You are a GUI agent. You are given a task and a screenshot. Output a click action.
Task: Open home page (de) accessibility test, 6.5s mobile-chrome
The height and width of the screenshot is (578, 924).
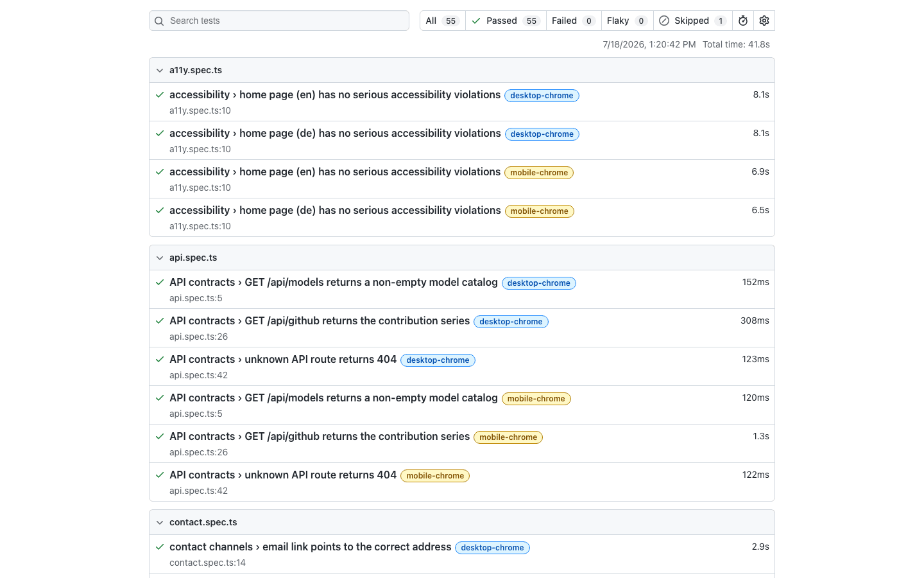tap(335, 210)
